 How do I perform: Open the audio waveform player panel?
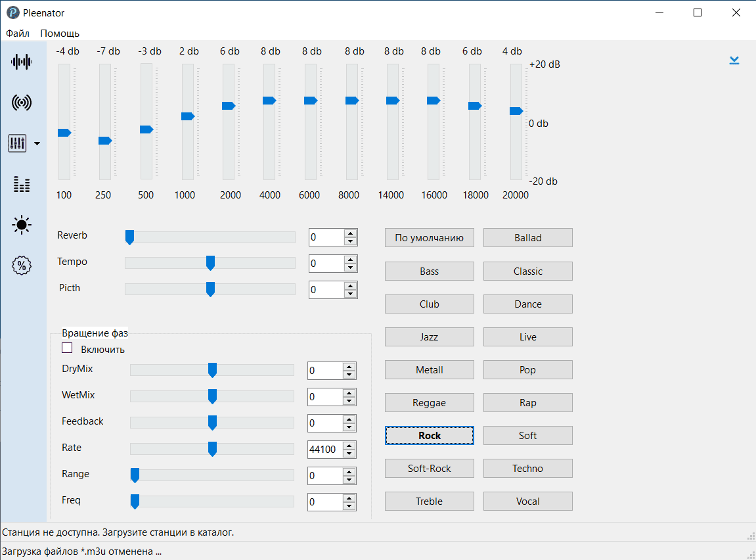[x=22, y=62]
